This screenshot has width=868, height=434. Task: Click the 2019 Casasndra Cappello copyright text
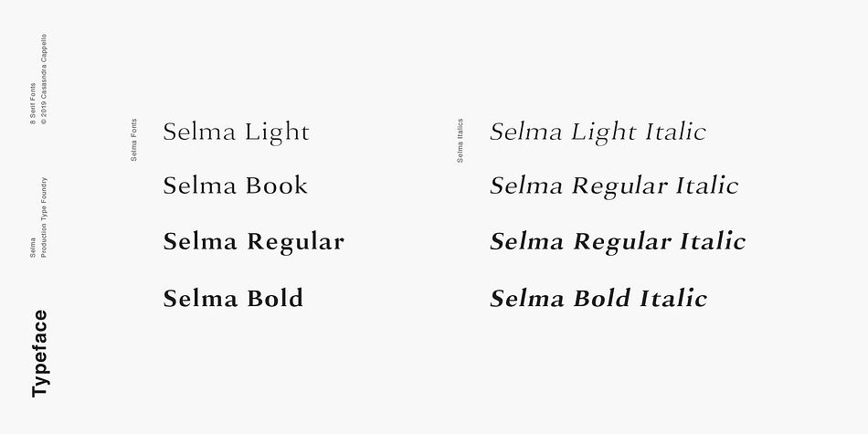coord(44,79)
